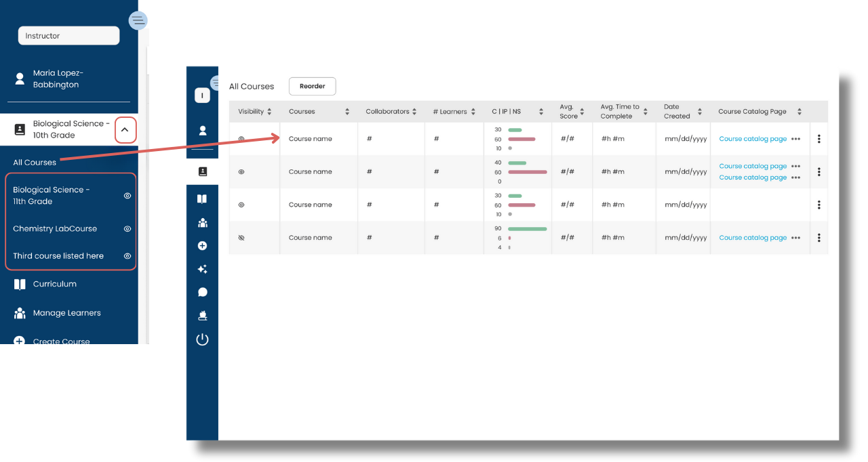Image resolution: width=868 pixels, height=462 pixels.
Task: Click the course book icon beside Biological Science - 10th Grade
Action: [20, 129]
